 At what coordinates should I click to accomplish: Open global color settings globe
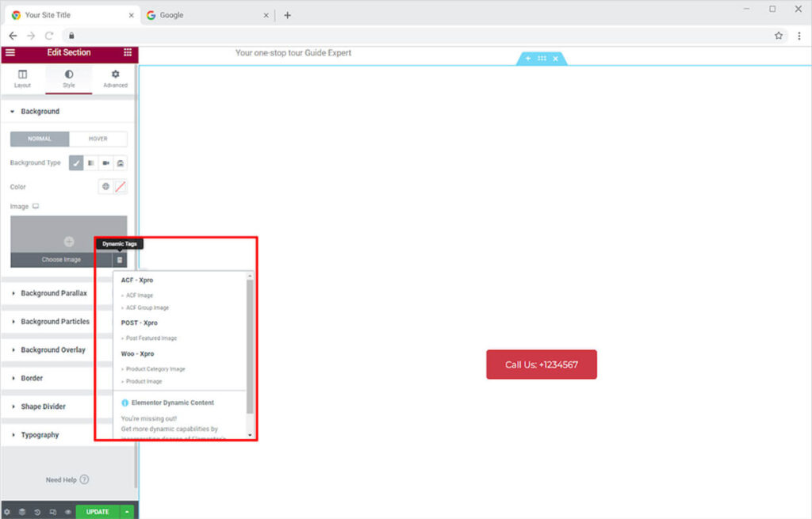(105, 187)
